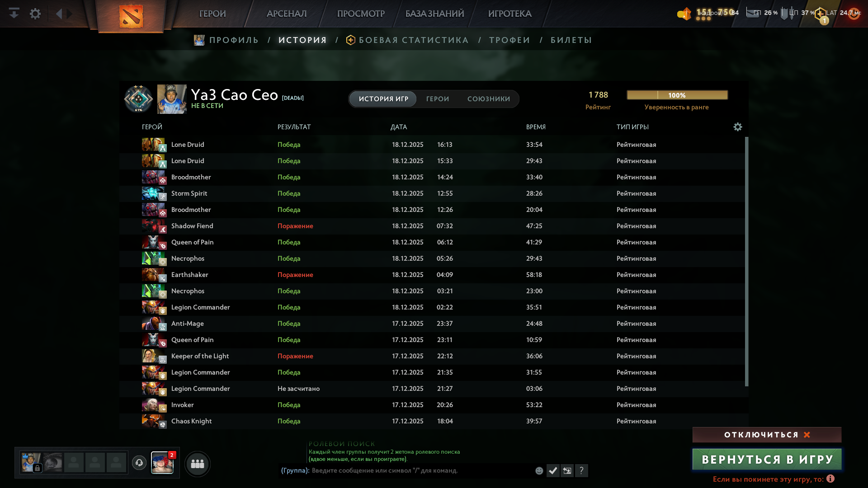Open the Broodmother match at 14:24
This screenshot has width=868, height=488.
(432, 177)
